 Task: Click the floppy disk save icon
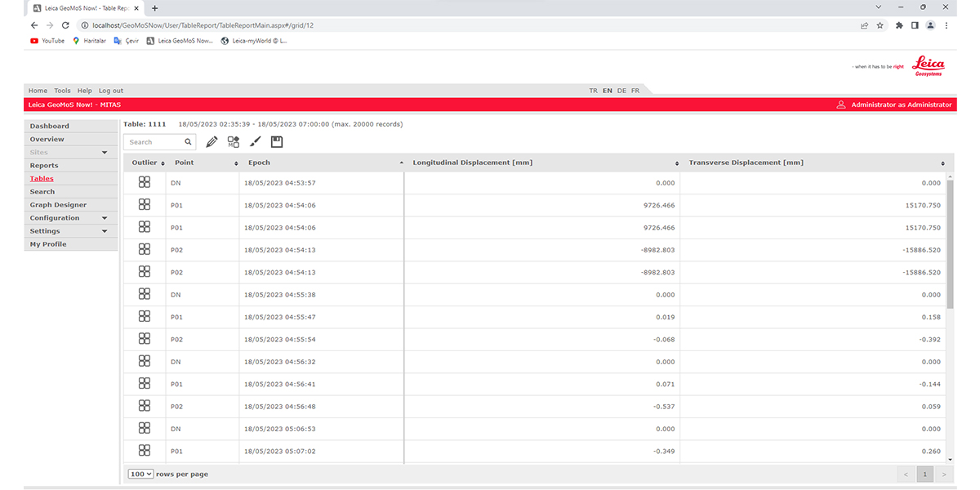pos(277,142)
